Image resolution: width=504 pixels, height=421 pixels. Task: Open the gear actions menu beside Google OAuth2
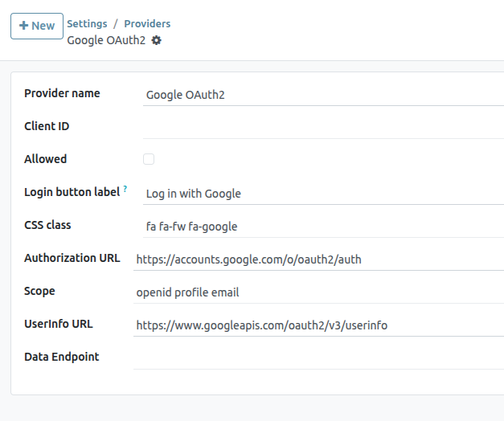pos(157,40)
